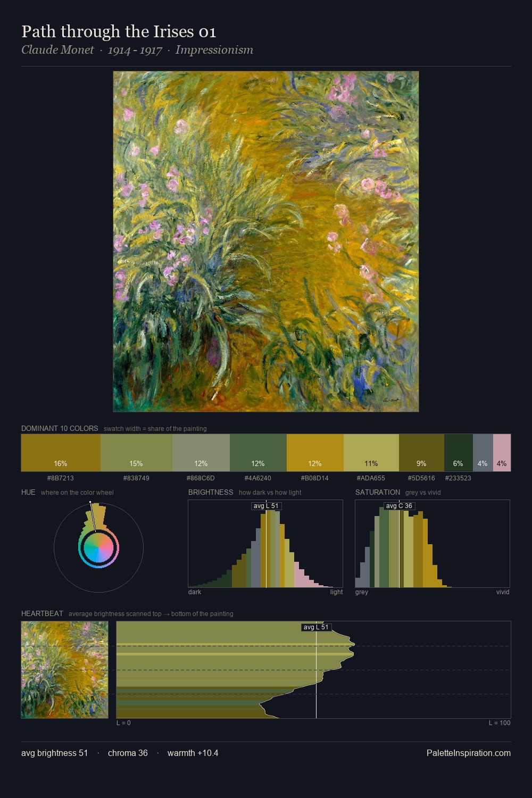Click the 'L = 100' axis label
The width and height of the screenshot is (532, 798).
pos(500,723)
